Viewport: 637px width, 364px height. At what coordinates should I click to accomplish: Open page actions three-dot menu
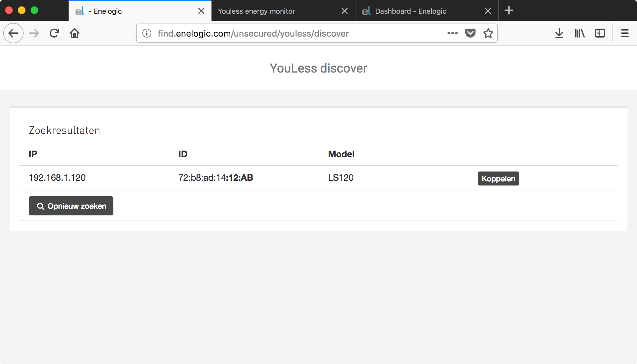click(x=452, y=33)
